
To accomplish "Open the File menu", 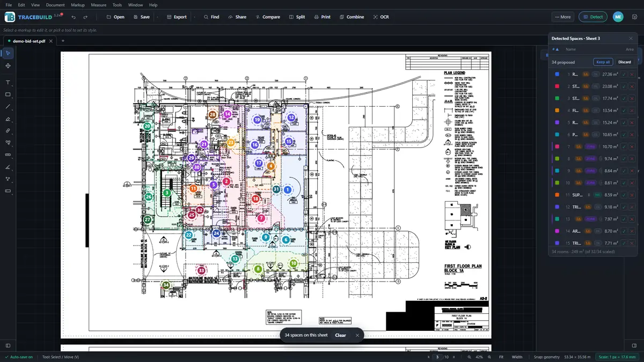I will 9,5.
